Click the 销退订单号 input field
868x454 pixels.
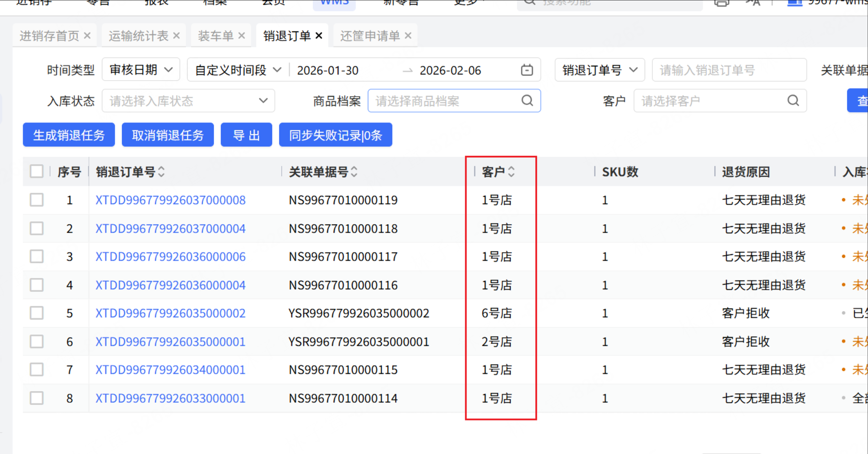coord(729,70)
